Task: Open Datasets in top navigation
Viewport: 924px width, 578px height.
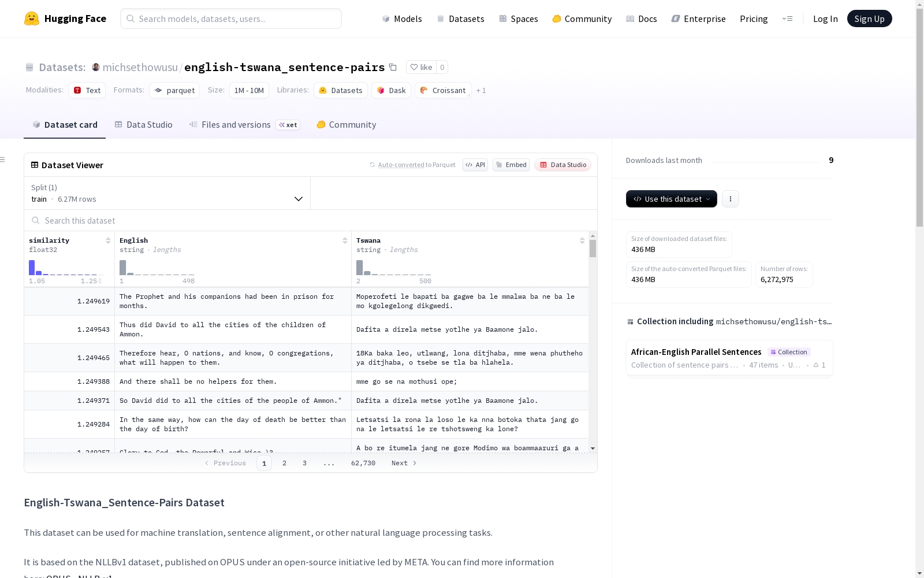Action: point(461,18)
